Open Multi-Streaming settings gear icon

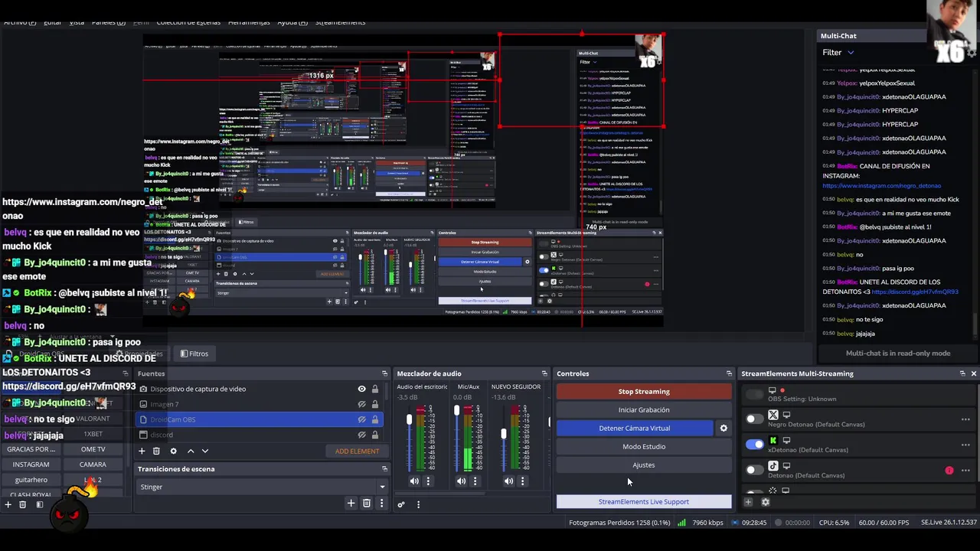click(x=765, y=502)
